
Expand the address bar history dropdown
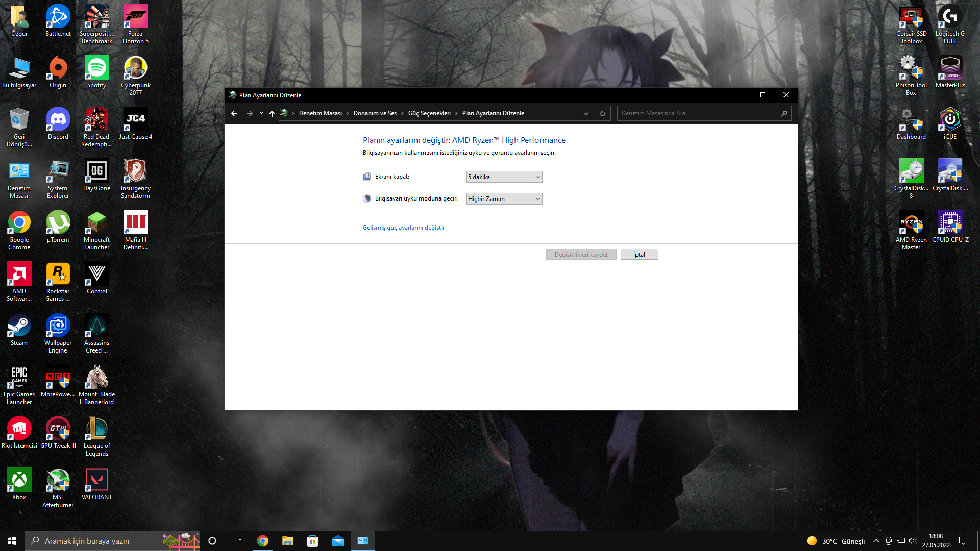pos(586,113)
